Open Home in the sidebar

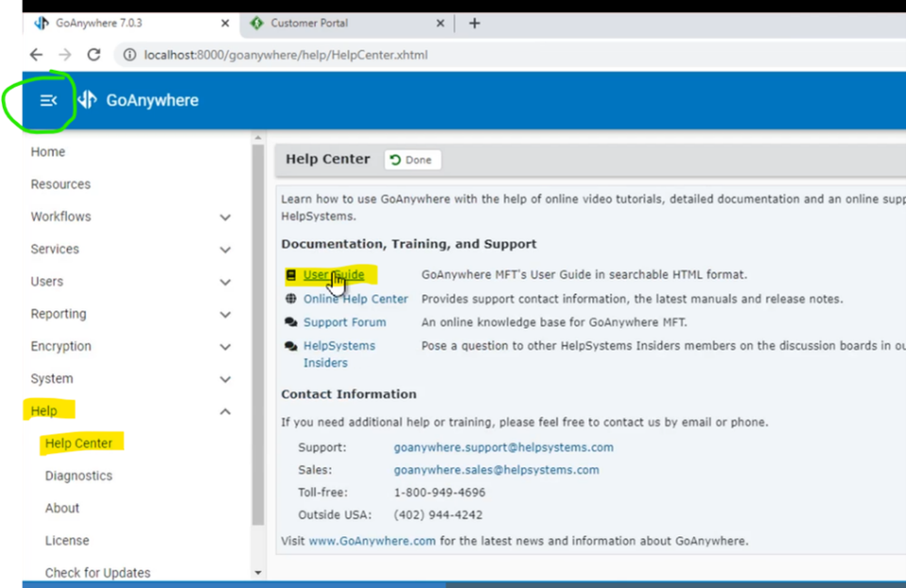pyautogui.click(x=48, y=152)
